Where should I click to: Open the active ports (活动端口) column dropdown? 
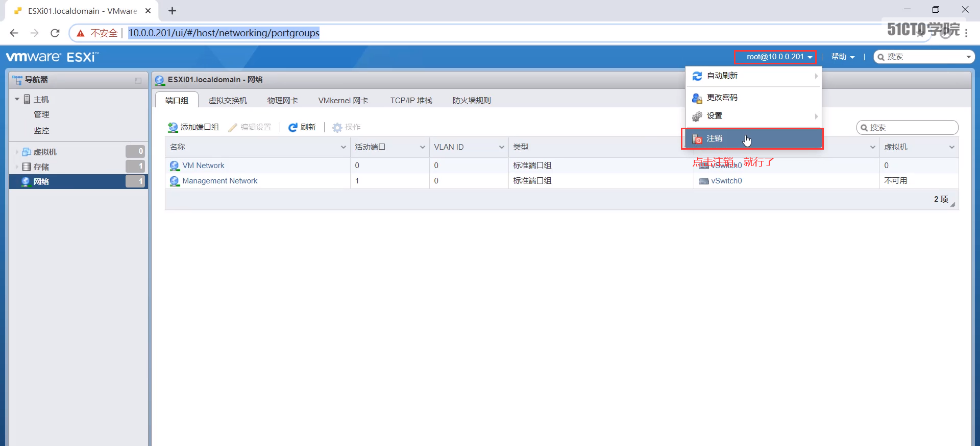click(x=422, y=147)
